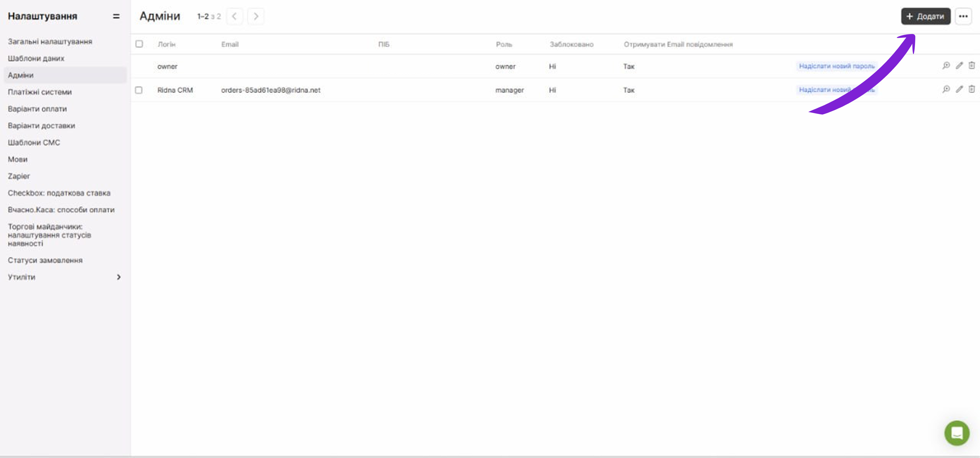Click the Додати button
Image resolution: width=980 pixels, height=458 pixels.
pyautogui.click(x=925, y=16)
